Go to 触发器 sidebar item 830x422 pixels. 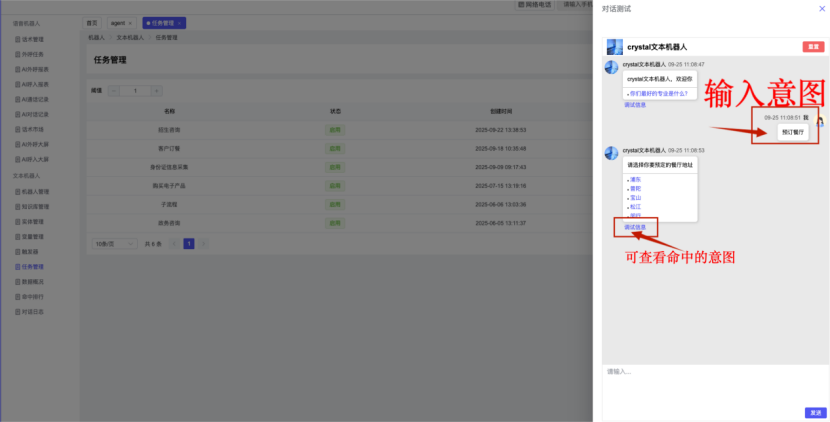(x=31, y=252)
